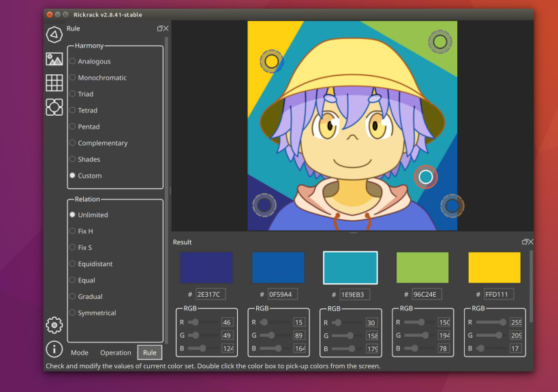Select the green picker circle on image
The image size is (558, 392).
440,42
